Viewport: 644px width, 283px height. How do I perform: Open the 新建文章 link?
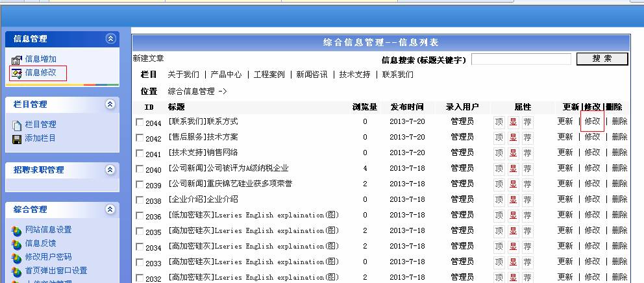pos(149,58)
